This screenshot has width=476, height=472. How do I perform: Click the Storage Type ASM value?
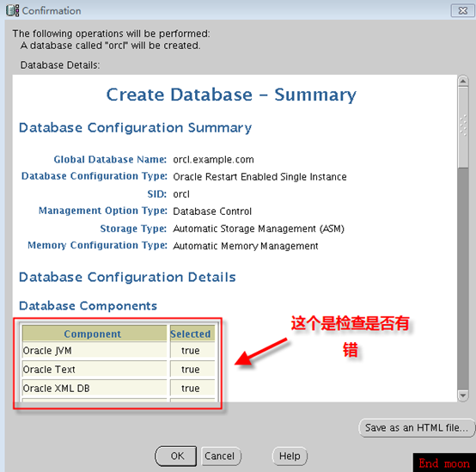[259, 229]
